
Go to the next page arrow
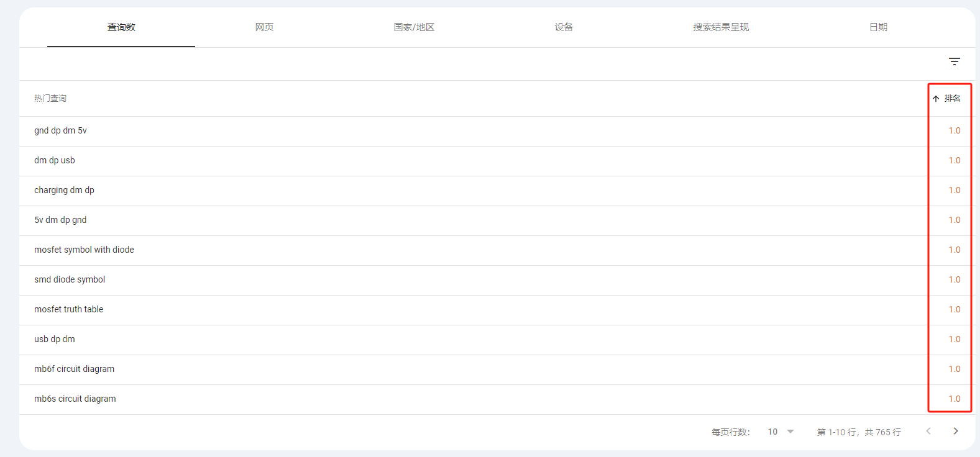pyautogui.click(x=956, y=431)
